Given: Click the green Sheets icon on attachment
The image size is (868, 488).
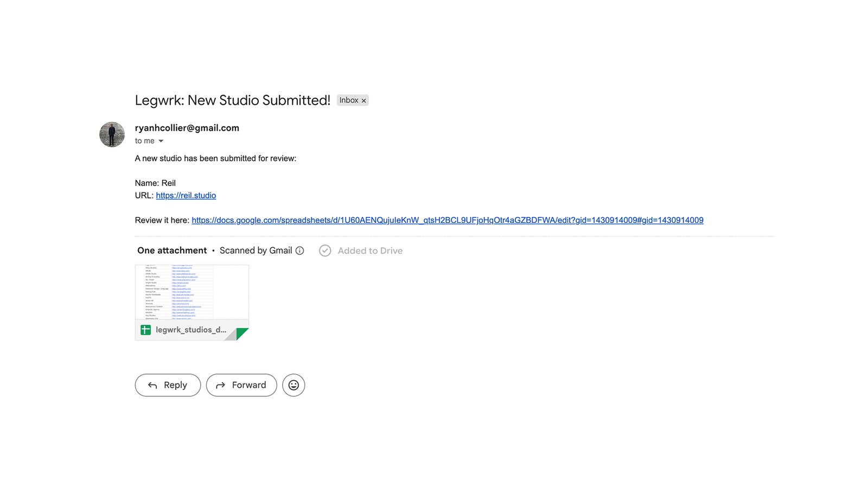Looking at the screenshot, I should pos(145,330).
